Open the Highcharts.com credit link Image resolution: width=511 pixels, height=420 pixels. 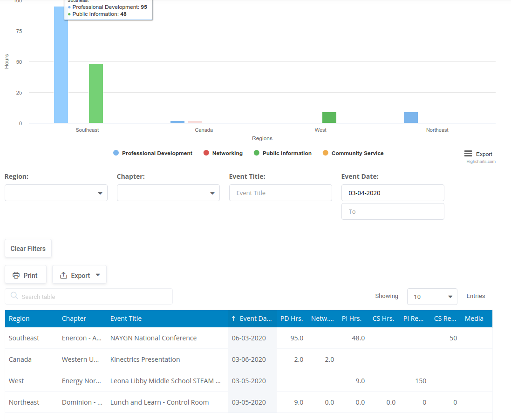[481, 162]
